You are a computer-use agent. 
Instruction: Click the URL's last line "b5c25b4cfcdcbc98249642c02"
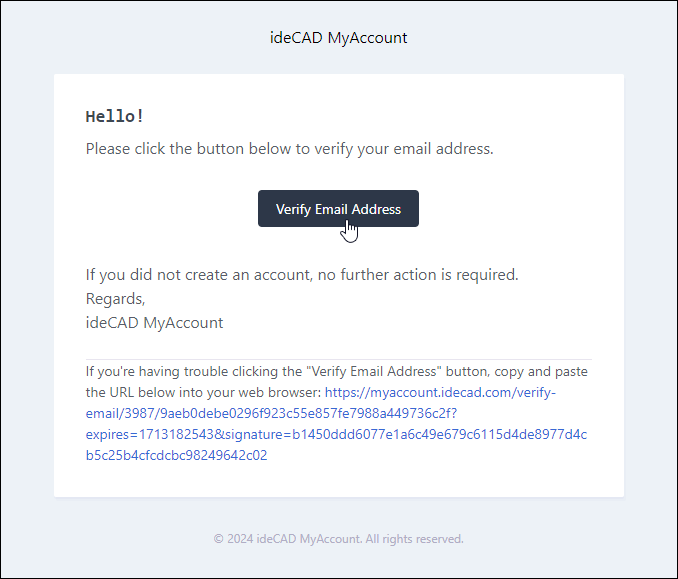click(x=176, y=456)
